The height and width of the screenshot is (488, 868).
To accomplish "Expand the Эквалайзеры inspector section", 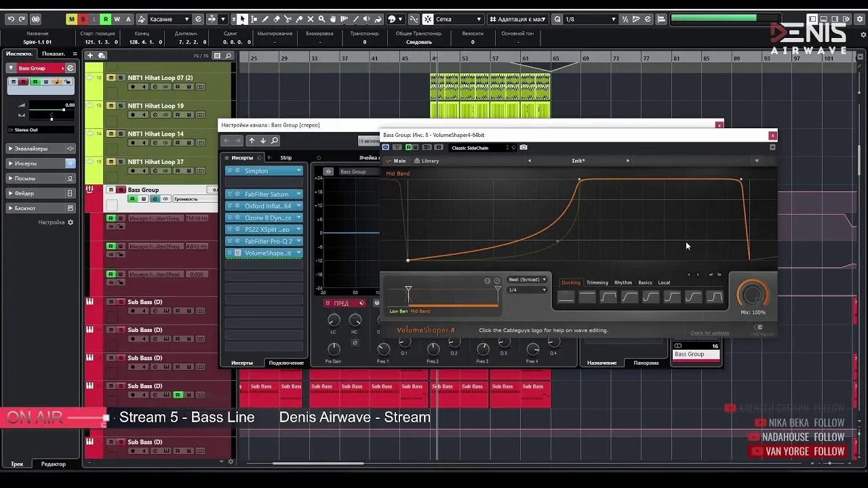I will tap(41, 148).
